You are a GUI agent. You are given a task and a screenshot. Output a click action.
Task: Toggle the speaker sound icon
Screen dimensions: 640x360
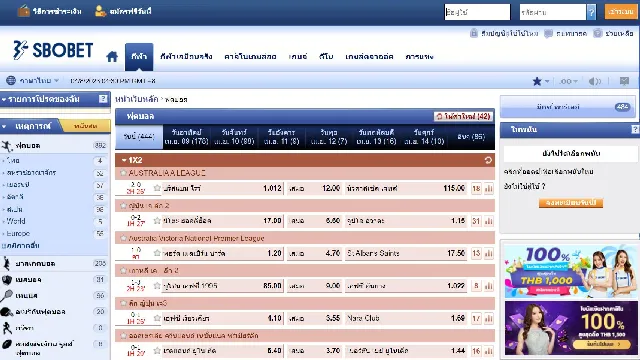[594, 81]
